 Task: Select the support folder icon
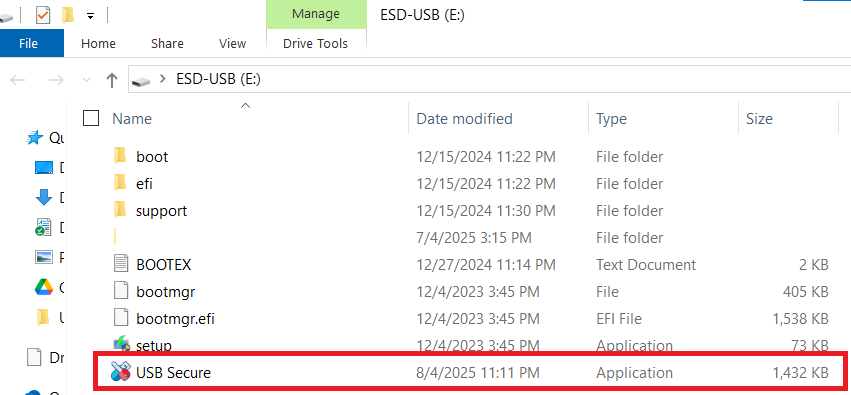(120, 210)
